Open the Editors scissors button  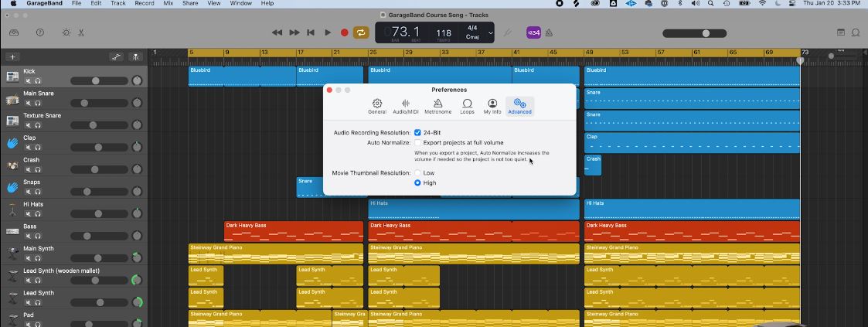coord(81,32)
